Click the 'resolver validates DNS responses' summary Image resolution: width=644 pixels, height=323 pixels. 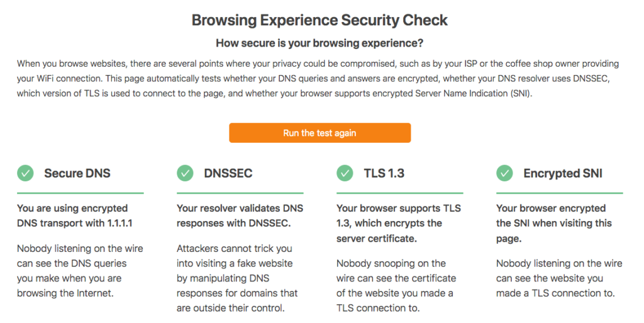[x=240, y=216]
